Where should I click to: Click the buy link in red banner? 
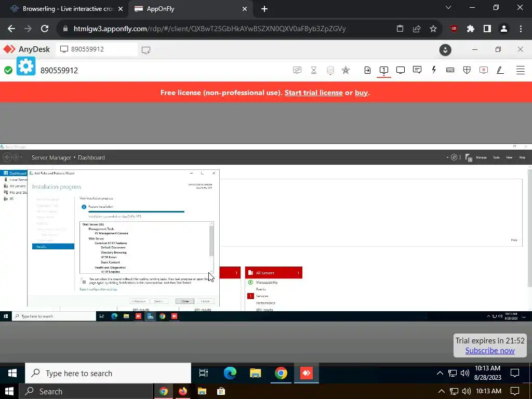pos(361,92)
